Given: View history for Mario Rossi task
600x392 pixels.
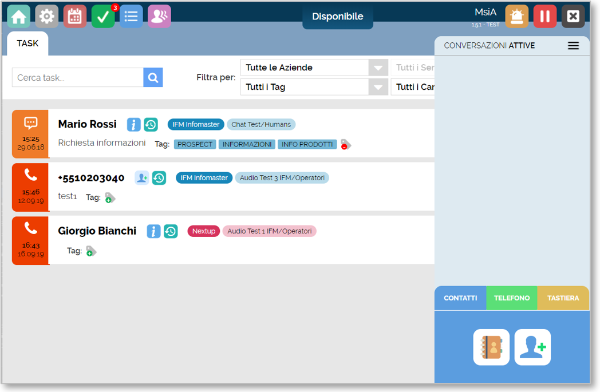Looking at the screenshot, I should tap(151, 124).
